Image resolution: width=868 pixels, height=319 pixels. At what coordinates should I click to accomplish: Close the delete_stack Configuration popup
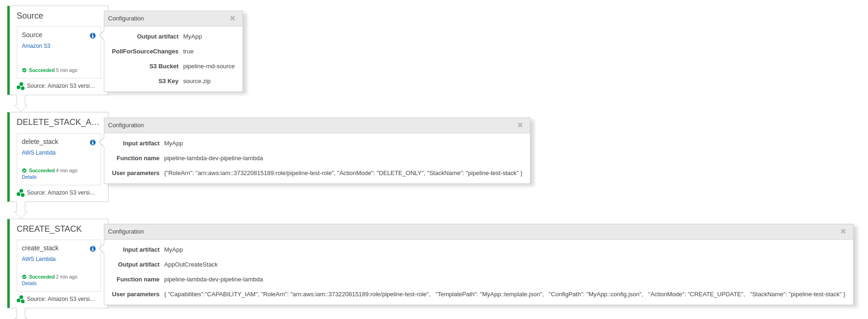tap(520, 125)
